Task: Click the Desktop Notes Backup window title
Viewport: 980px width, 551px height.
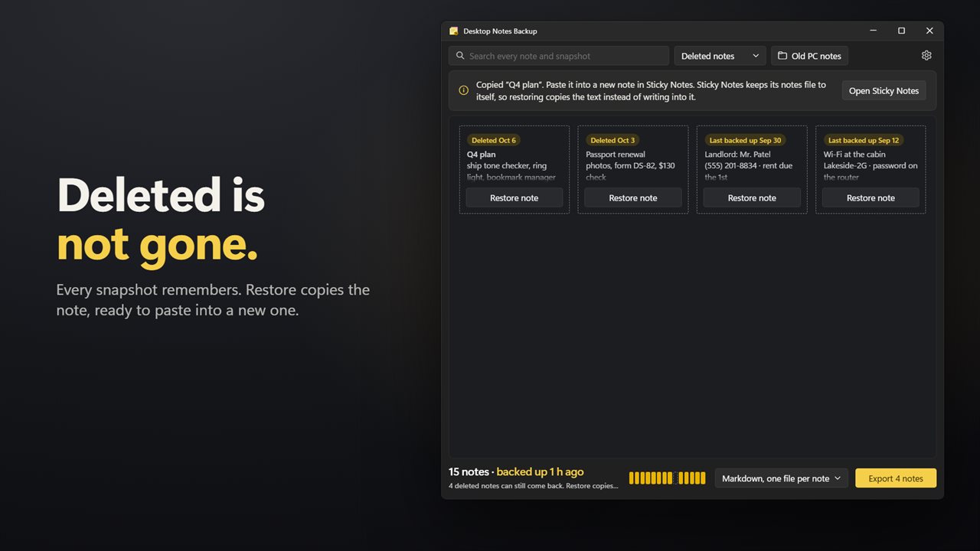Action: click(500, 31)
